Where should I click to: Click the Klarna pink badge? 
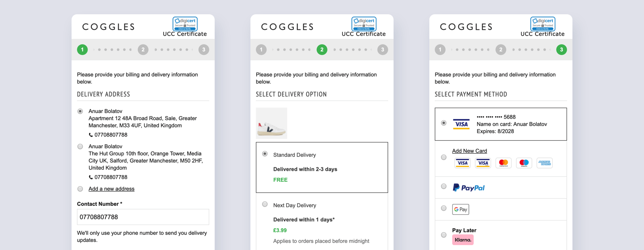[463, 240]
